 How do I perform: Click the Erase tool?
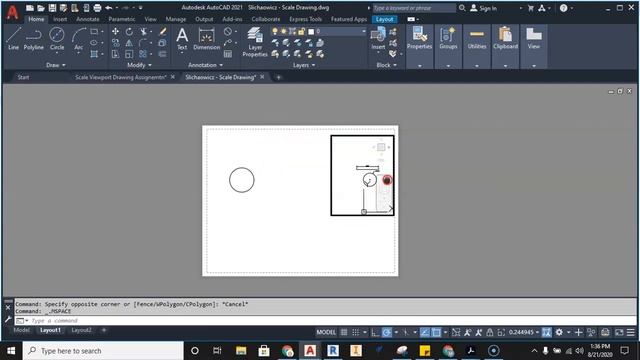pos(162,31)
